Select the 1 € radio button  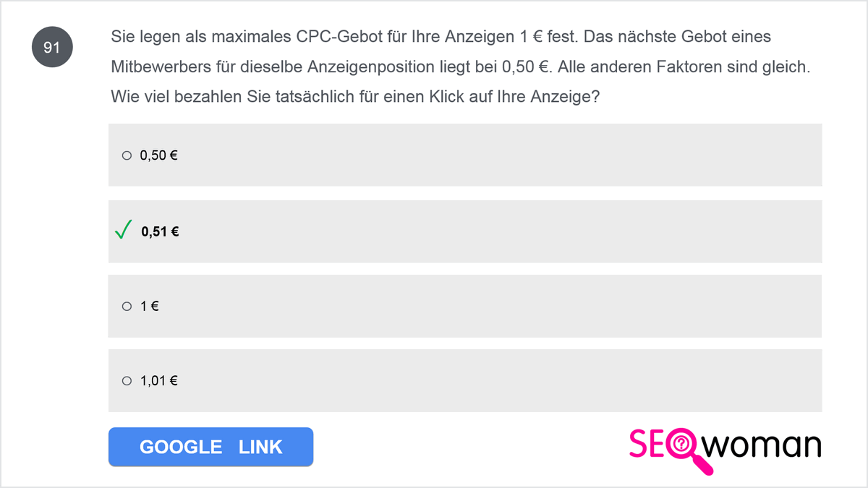pos(127,307)
